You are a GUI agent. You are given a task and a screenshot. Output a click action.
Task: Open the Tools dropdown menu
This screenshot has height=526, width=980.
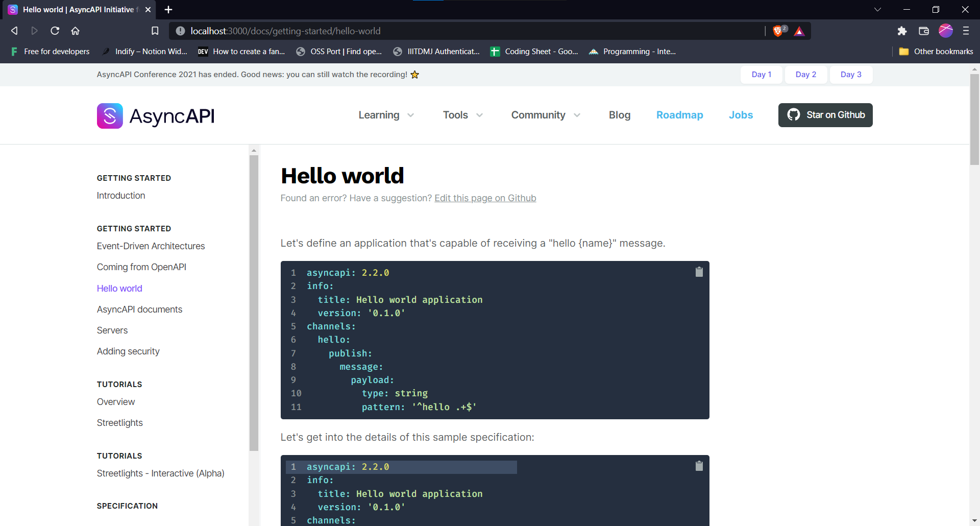pyautogui.click(x=462, y=115)
